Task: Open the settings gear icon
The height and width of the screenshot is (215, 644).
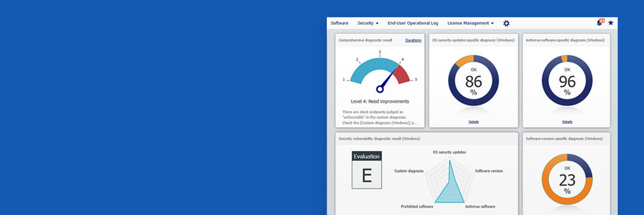Action: point(506,23)
